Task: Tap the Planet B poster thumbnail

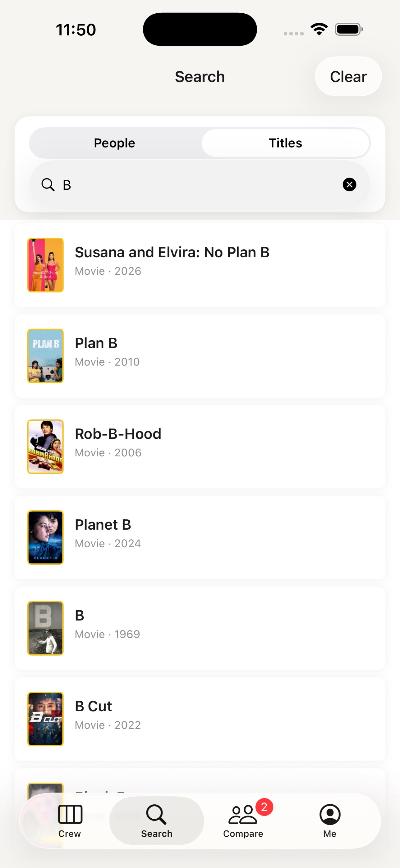Action: (45, 537)
